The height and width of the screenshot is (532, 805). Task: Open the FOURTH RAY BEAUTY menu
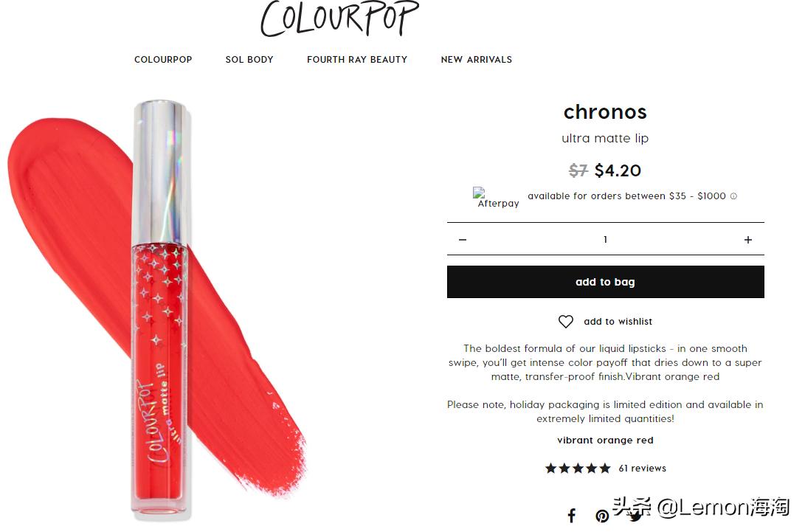point(357,60)
